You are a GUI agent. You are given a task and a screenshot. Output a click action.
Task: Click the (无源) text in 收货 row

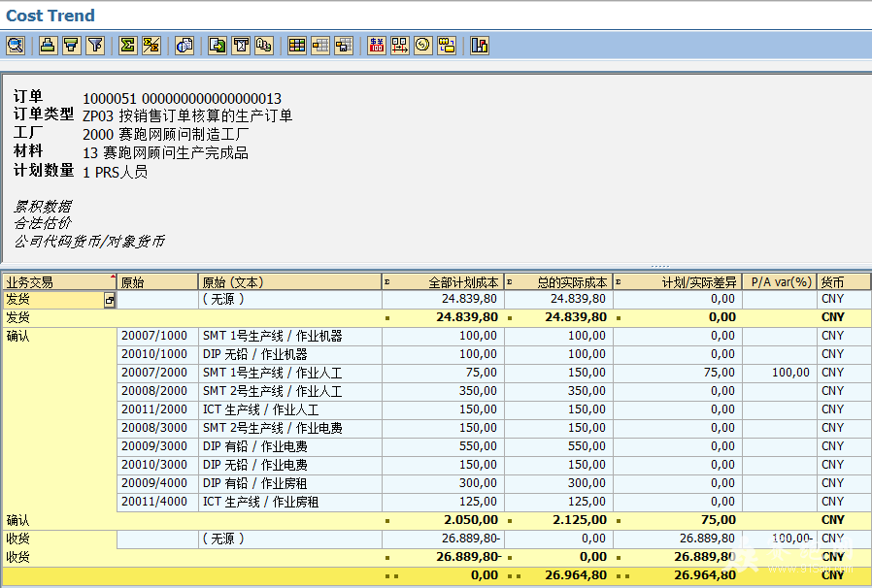click(x=223, y=538)
